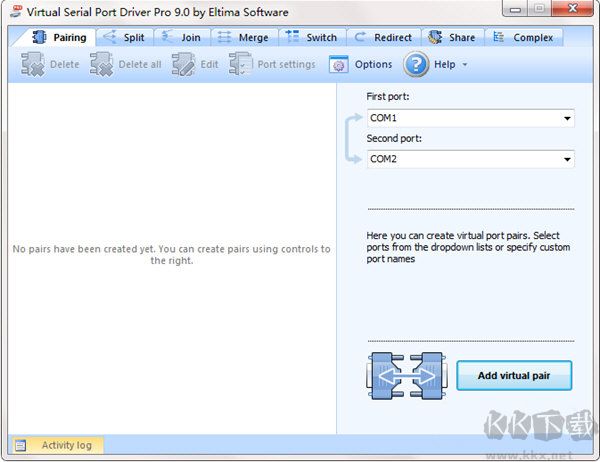This screenshot has width=600, height=462.
Task: Click the Port settings toolbar icon
Action: [241, 64]
